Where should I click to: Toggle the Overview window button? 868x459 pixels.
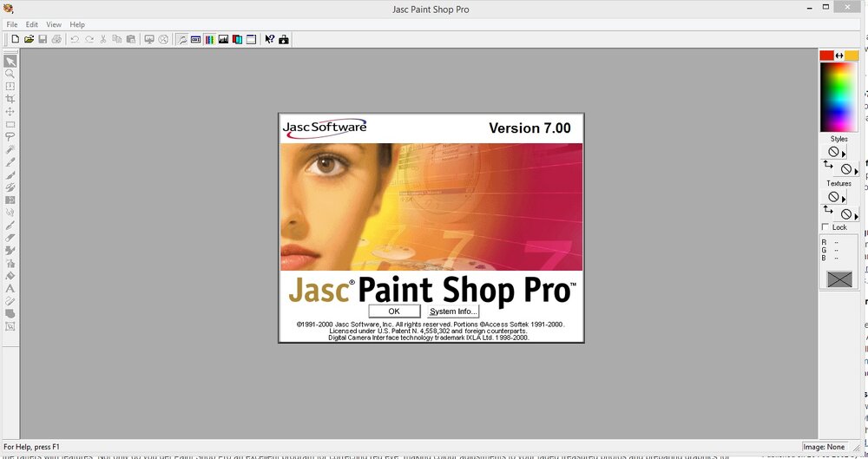[252, 39]
